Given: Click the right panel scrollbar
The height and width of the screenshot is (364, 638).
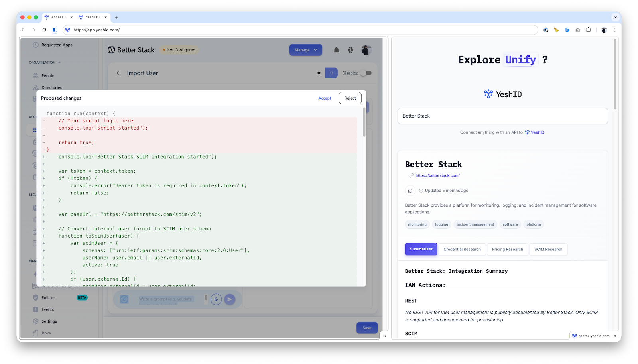Looking at the screenshot, I should [x=615, y=74].
